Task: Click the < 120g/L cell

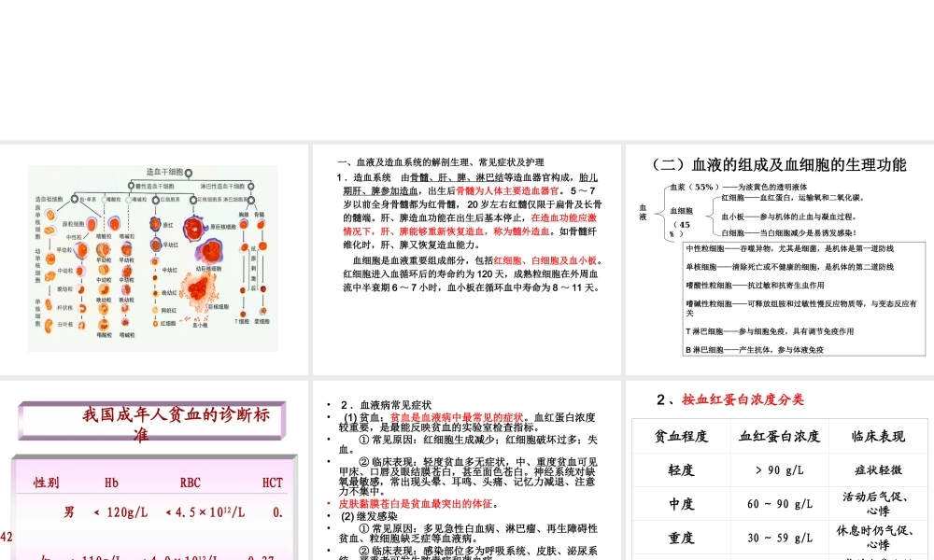Action: (120, 511)
